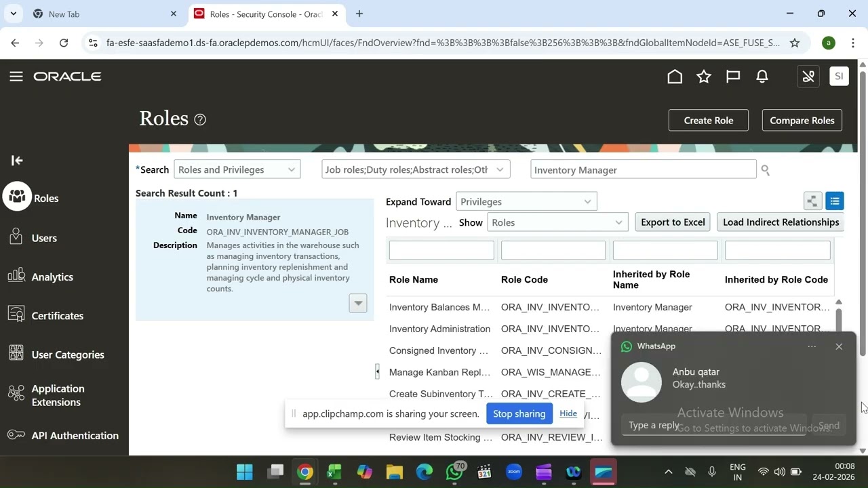868x488 pixels.
Task: Switch to tabular list view
Action: point(835,201)
